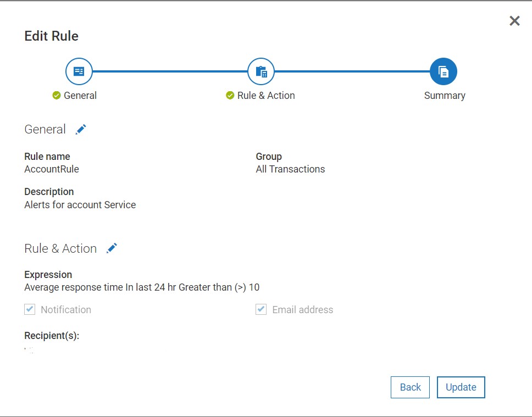The height and width of the screenshot is (417, 532).
Task: Click green checkmark beside Rule & Action
Action: click(x=230, y=96)
